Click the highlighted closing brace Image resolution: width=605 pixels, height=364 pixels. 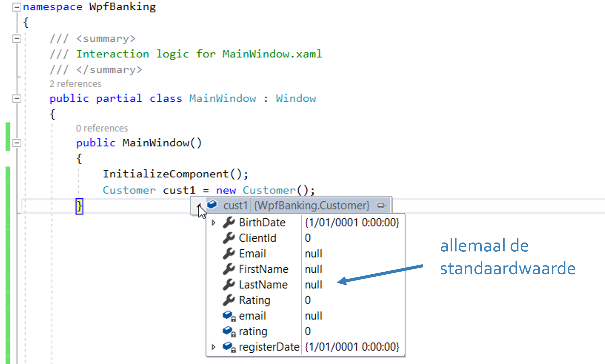coord(79,206)
